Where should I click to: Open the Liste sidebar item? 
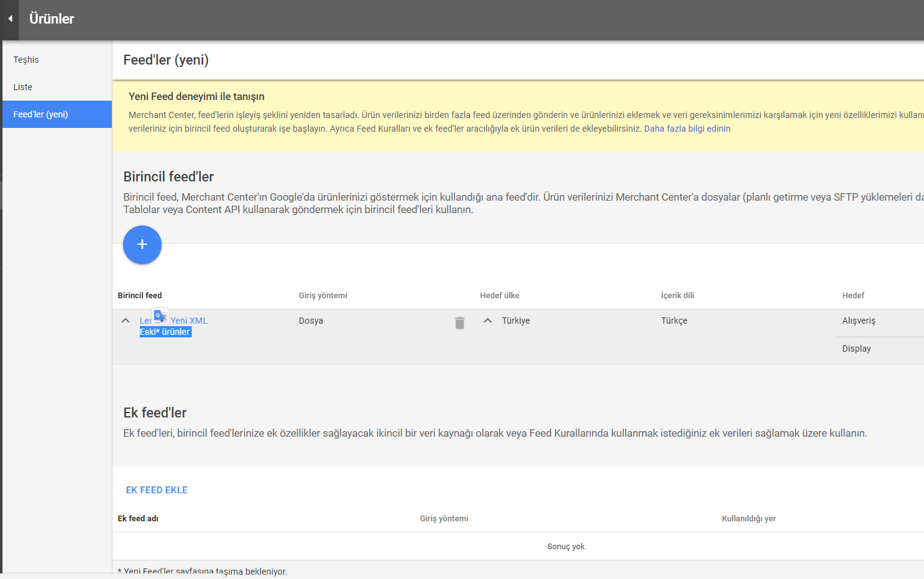click(23, 87)
